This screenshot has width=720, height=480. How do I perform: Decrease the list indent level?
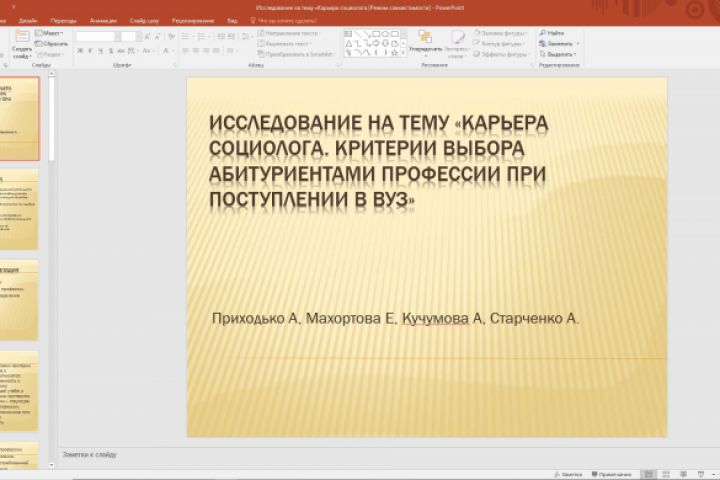click(221, 36)
